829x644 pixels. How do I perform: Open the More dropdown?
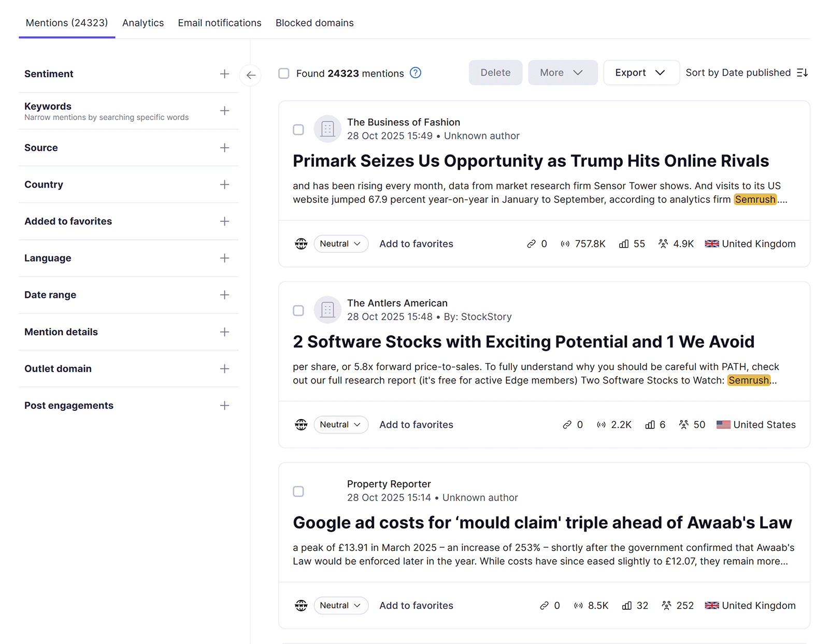pyautogui.click(x=563, y=72)
